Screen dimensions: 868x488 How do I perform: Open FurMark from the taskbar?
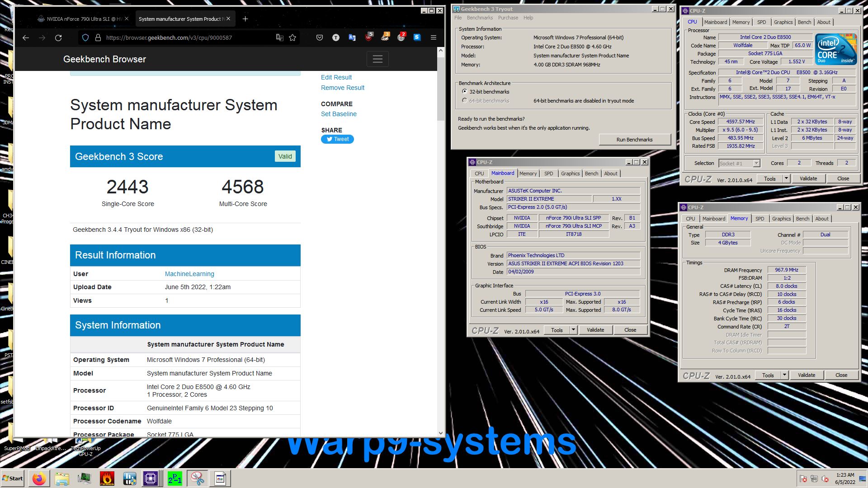[x=107, y=479]
